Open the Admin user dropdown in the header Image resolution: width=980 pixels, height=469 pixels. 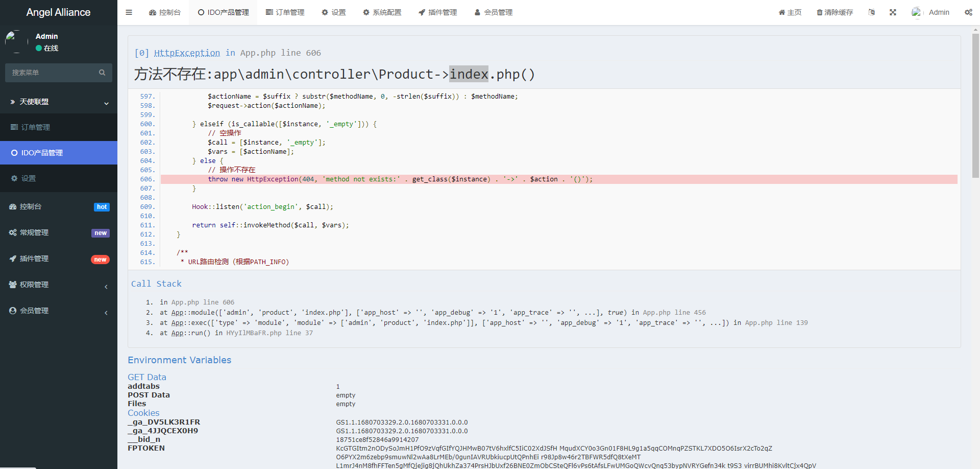930,12
